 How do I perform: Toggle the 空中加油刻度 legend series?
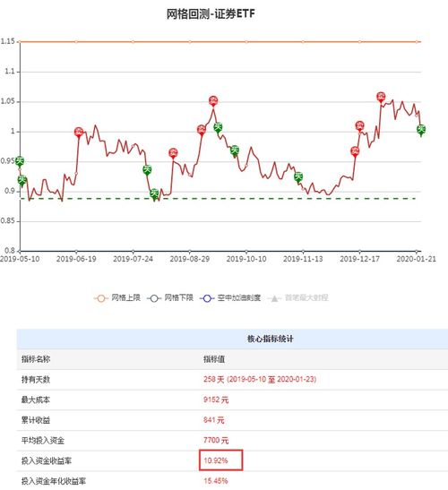[230, 297]
